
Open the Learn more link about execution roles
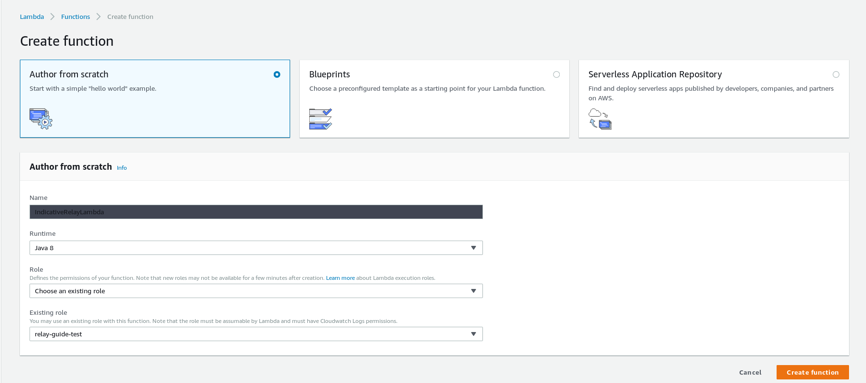340,278
